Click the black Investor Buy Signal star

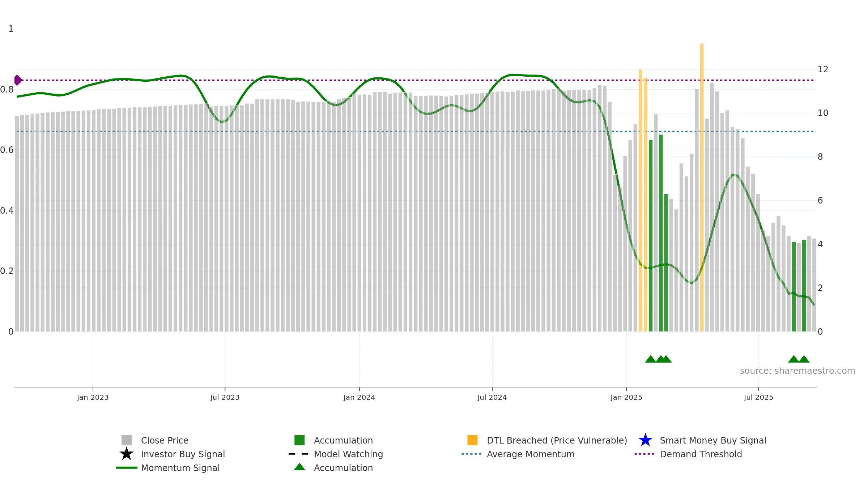coord(127,454)
